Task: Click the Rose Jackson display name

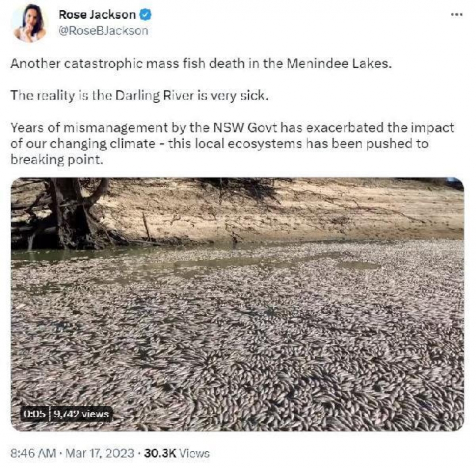Action: [x=97, y=14]
